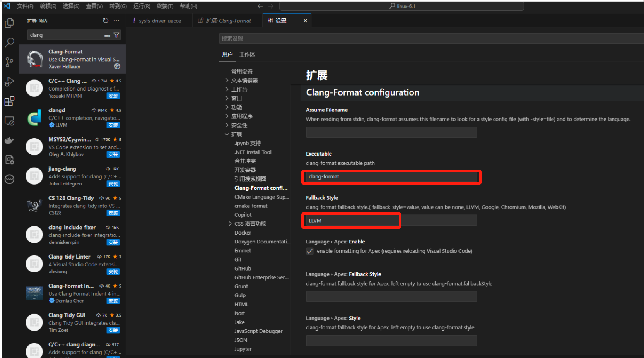
Task: Click Apex Style input field
Action: pos(391,341)
